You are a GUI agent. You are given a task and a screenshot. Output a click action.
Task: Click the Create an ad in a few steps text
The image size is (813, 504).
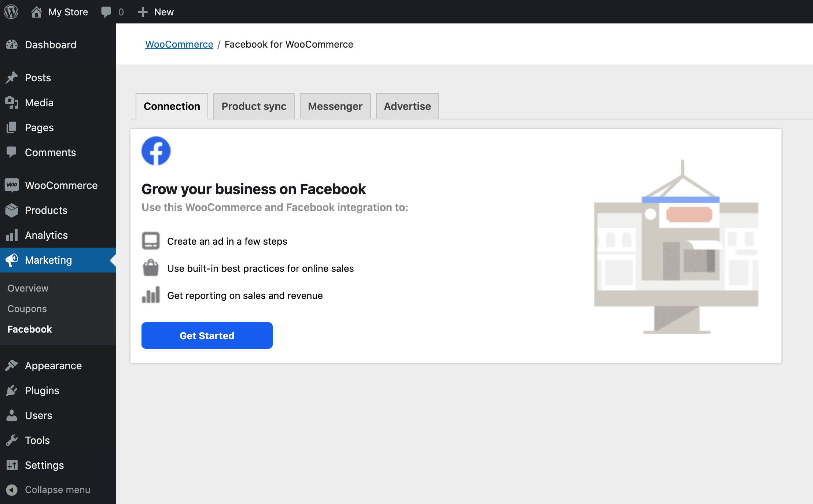click(227, 241)
